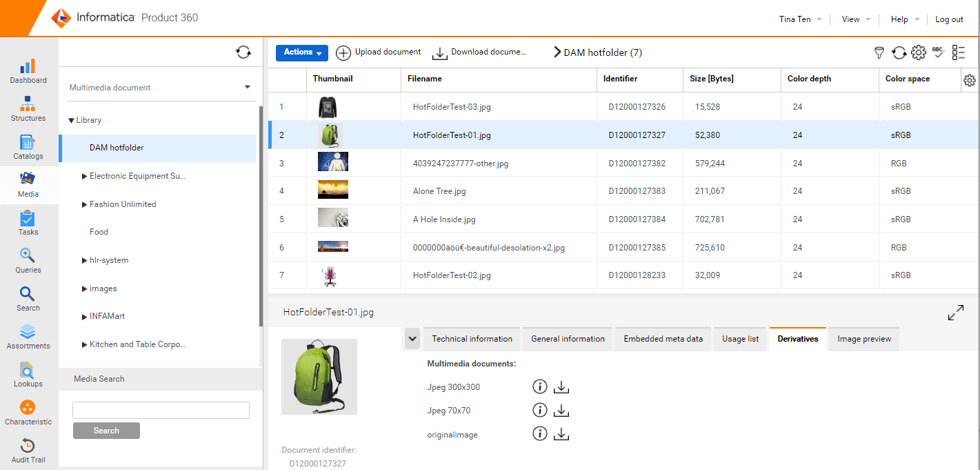Click the Upload document button
The height and width of the screenshot is (470, 980).
[380, 52]
